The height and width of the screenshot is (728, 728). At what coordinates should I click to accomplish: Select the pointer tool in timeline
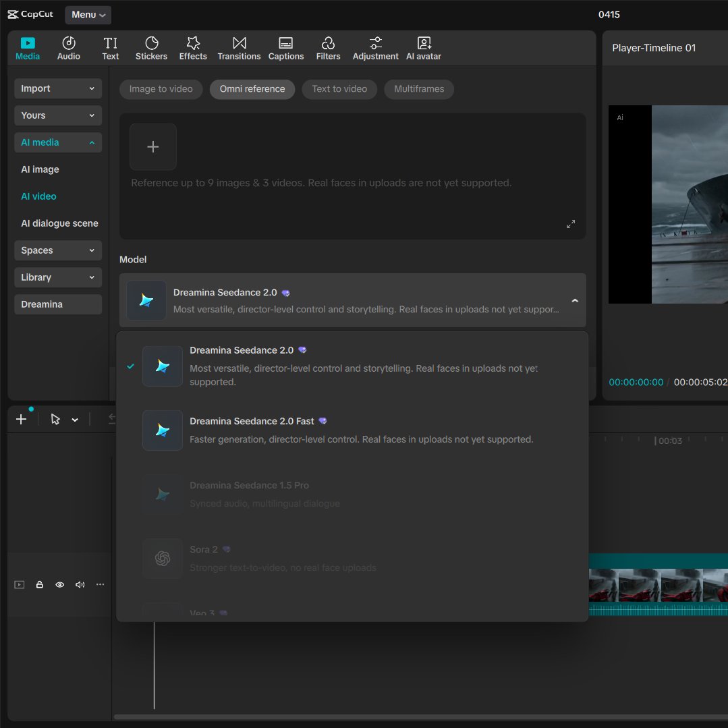point(55,420)
